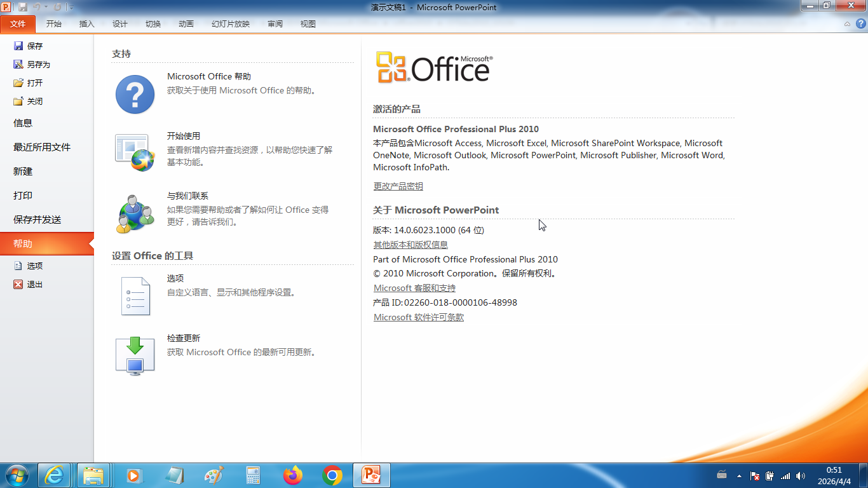Click the 更改产品密钥 link
Image resolution: width=868 pixels, height=488 pixels.
click(398, 186)
